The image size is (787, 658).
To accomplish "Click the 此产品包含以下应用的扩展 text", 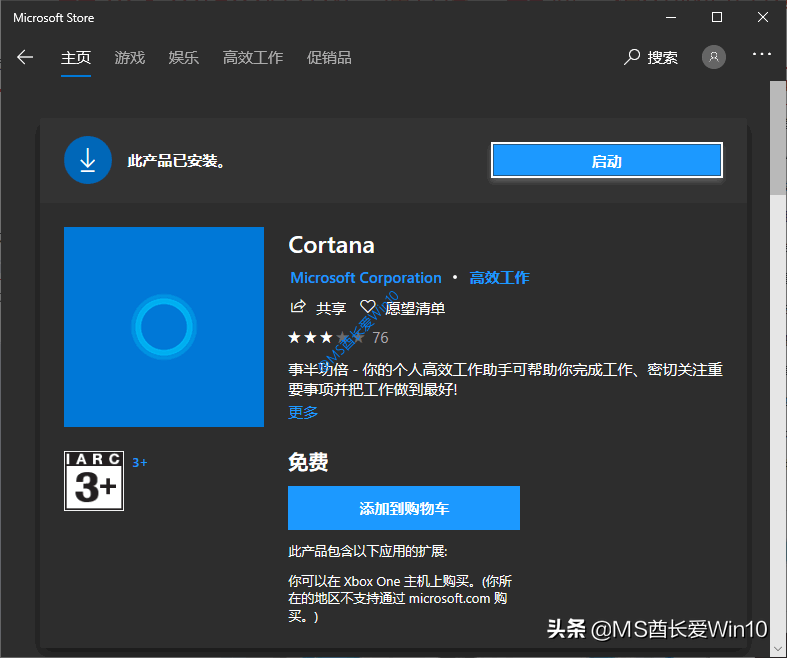I will pos(368,551).
